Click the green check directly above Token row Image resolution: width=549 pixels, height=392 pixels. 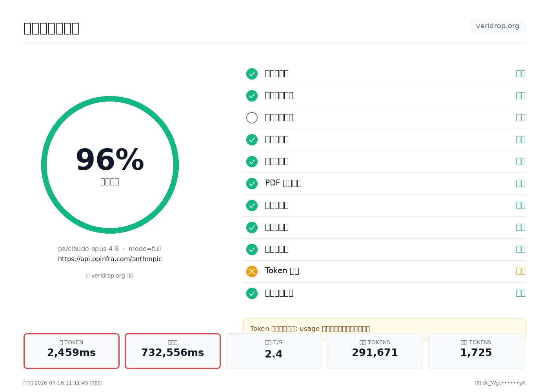pyautogui.click(x=252, y=249)
